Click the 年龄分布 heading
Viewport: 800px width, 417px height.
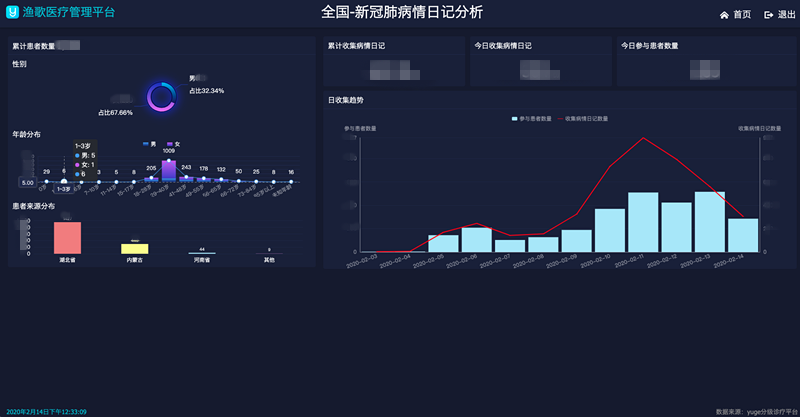click(x=27, y=134)
